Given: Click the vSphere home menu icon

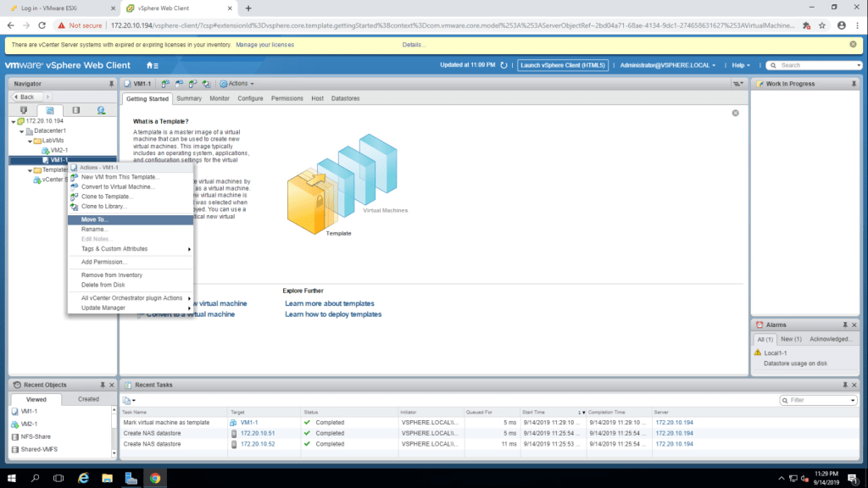Looking at the screenshot, I should coord(153,65).
